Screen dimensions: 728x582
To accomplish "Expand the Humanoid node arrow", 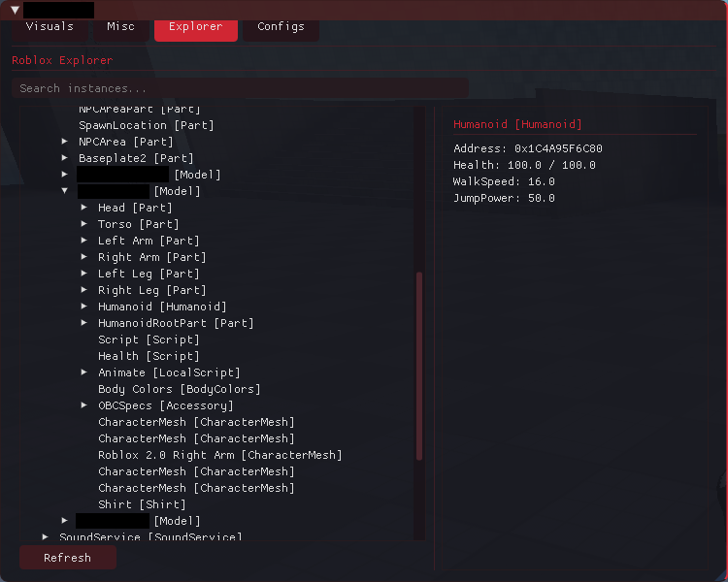I will [84, 307].
